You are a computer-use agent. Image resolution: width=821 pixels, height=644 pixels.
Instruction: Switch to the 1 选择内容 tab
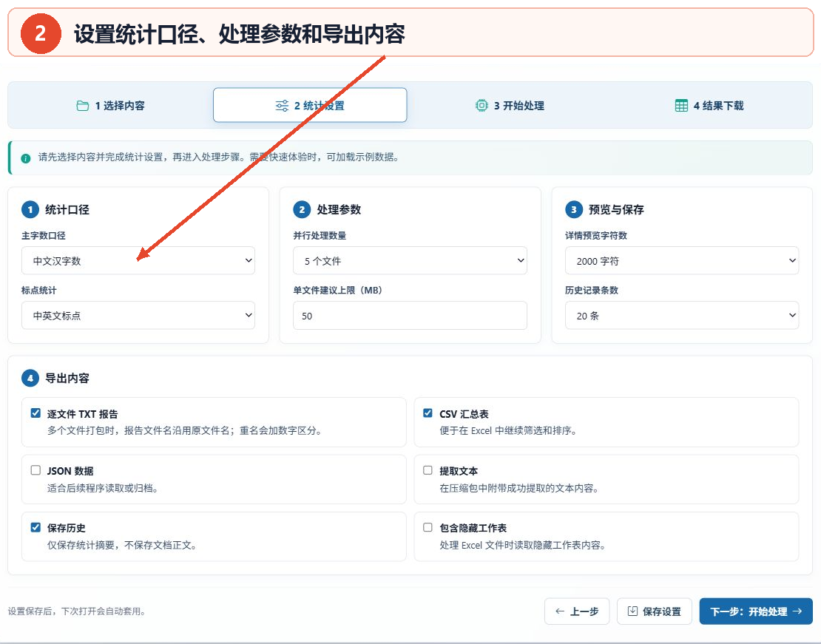(110, 105)
